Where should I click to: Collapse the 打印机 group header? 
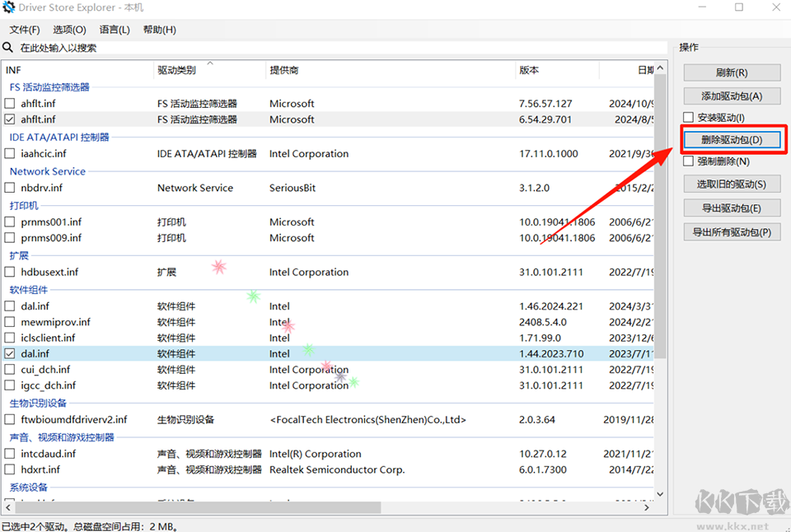(x=24, y=206)
